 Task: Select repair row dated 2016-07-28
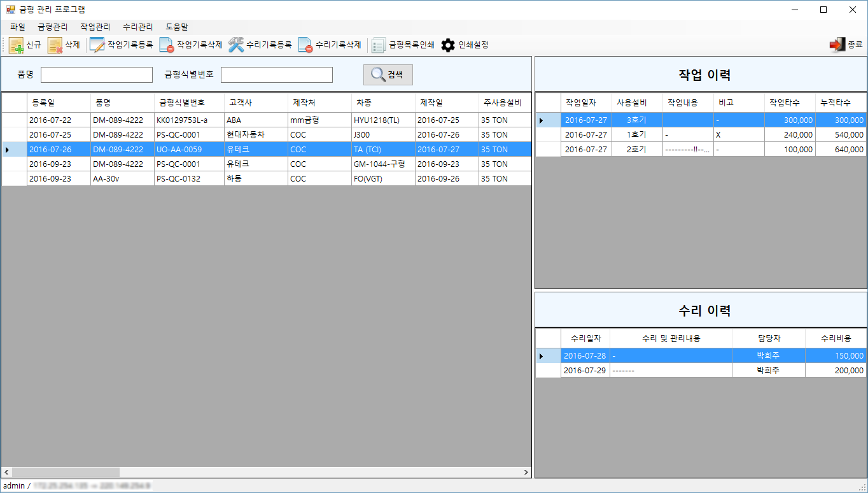pos(701,355)
